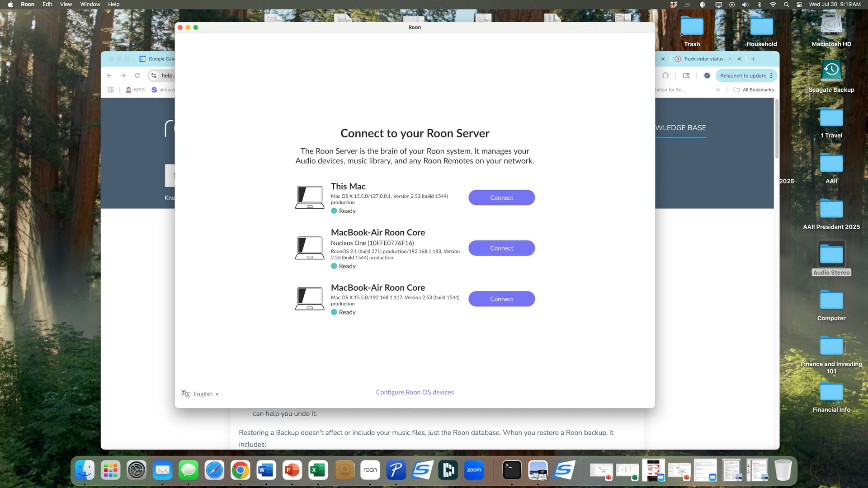Click Chrome back navigation arrow

coord(109,75)
